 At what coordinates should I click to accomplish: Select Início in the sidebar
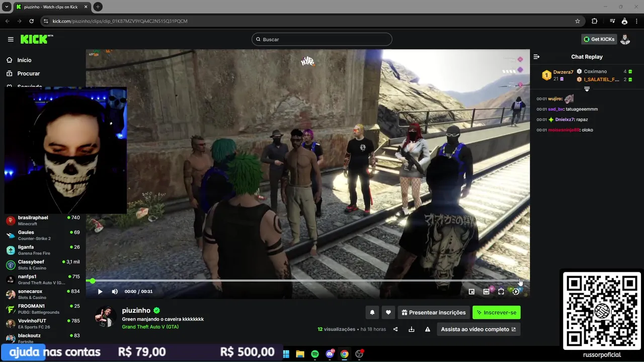pos(24,60)
